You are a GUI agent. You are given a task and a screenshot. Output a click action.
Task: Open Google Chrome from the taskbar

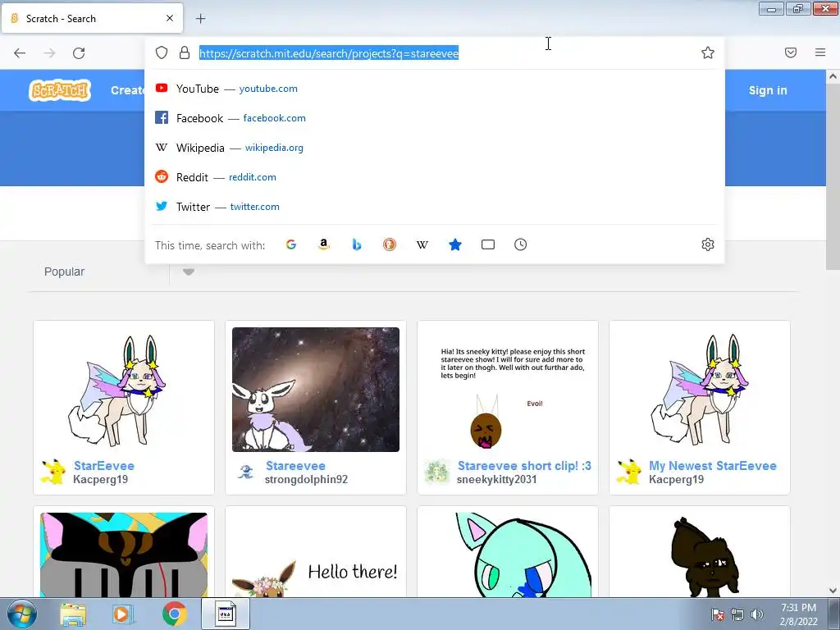click(x=174, y=614)
